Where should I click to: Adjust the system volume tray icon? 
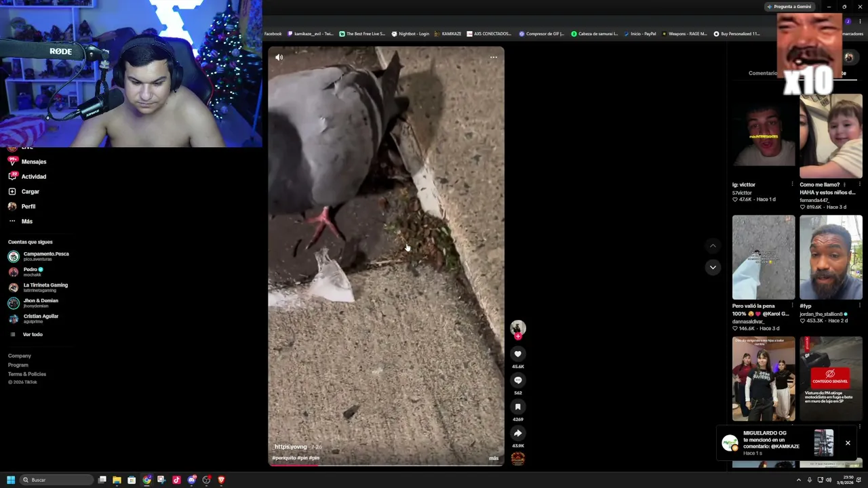click(x=829, y=480)
